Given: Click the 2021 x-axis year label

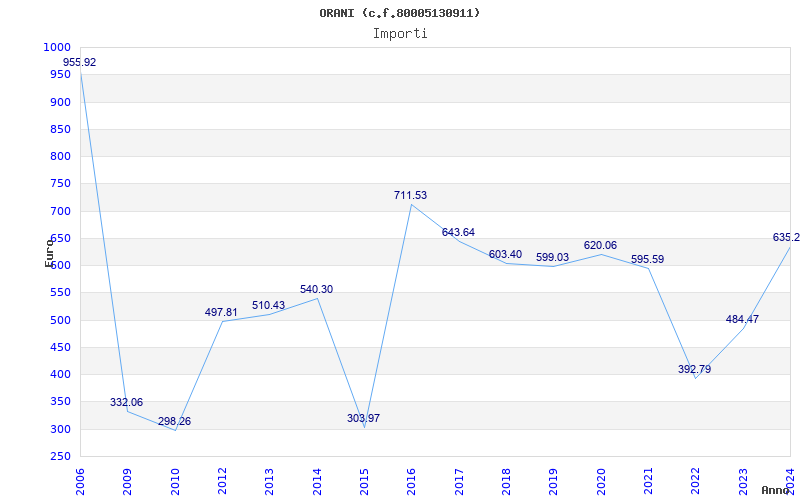Looking at the screenshot, I should [x=648, y=482].
